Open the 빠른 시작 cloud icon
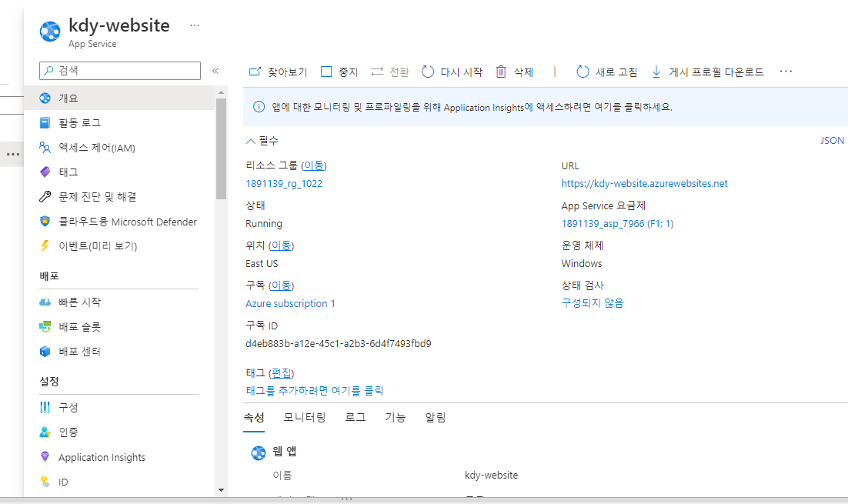The width and height of the screenshot is (848, 504). point(45,302)
